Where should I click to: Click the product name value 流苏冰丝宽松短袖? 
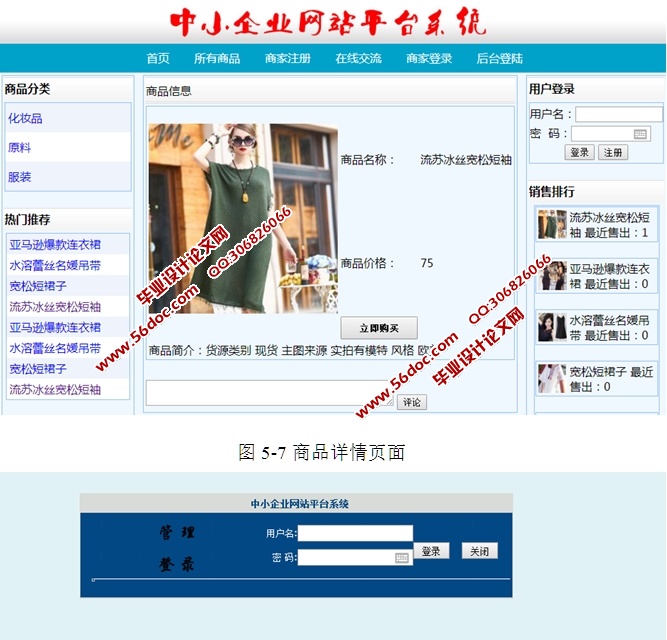point(466,160)
